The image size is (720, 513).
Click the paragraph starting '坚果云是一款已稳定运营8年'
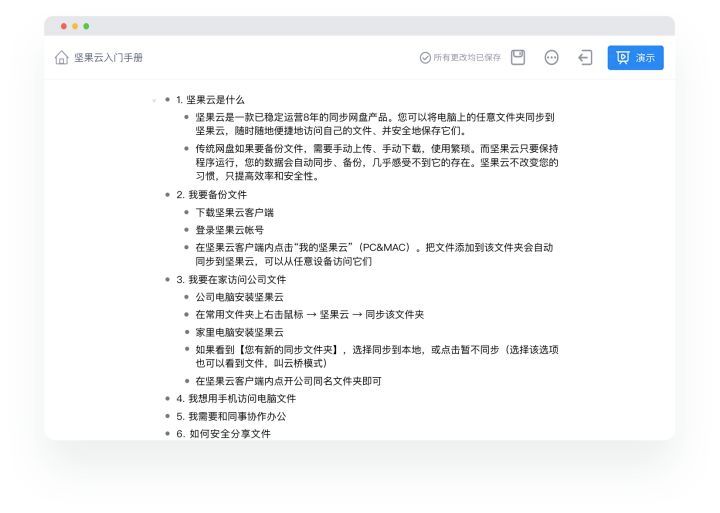pos(375,124)
